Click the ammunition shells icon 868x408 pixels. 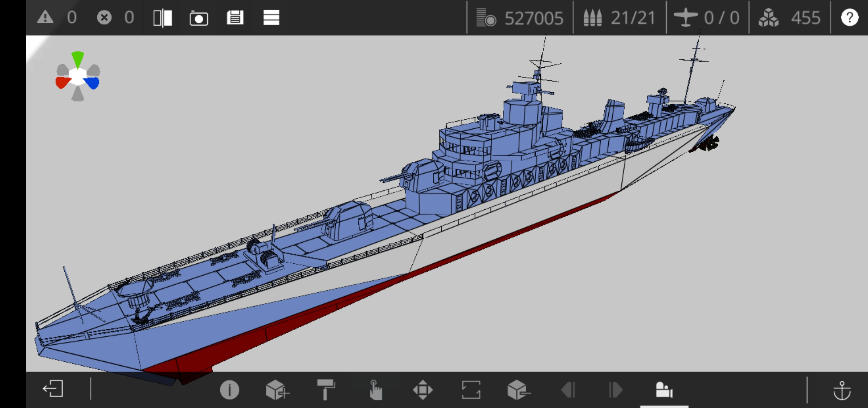592,18
